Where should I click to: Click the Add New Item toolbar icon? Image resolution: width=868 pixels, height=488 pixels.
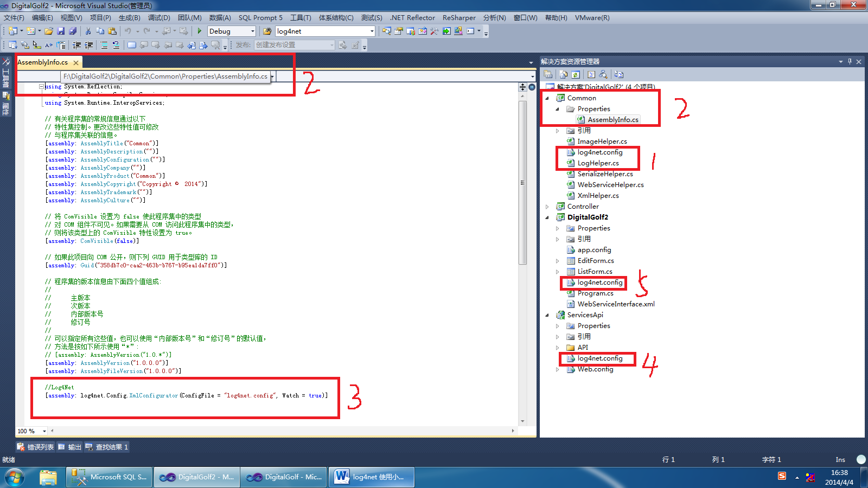click(31, 31)
